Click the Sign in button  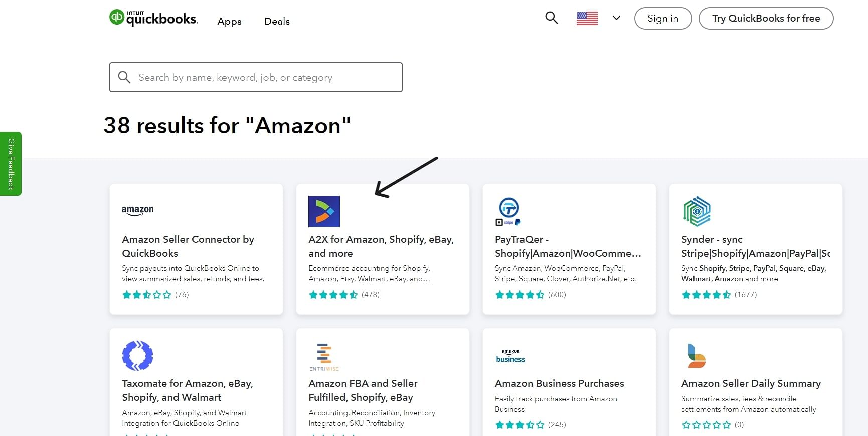(x=663, y=18)
